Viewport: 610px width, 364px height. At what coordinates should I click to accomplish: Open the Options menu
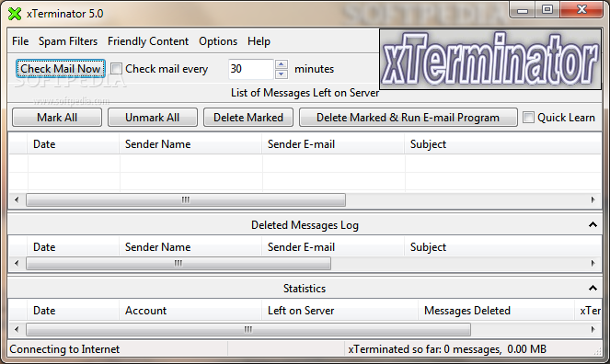tap(218, 41)
